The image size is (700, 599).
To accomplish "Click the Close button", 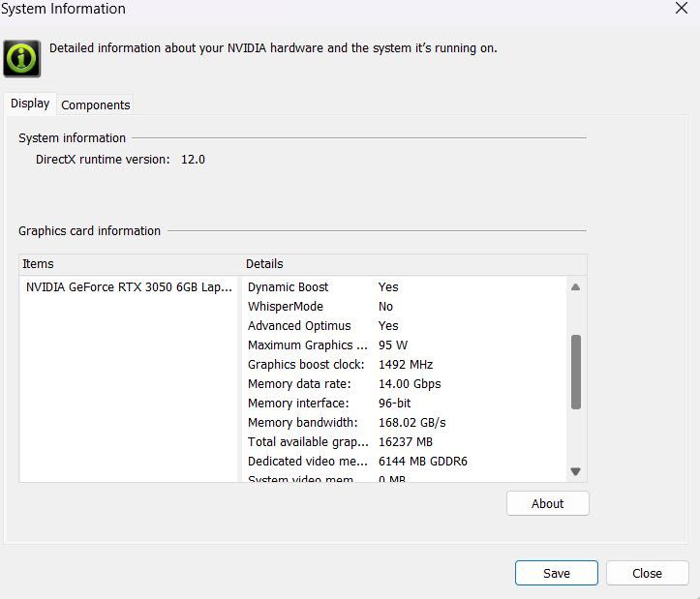I will click(x=647, y=573).
